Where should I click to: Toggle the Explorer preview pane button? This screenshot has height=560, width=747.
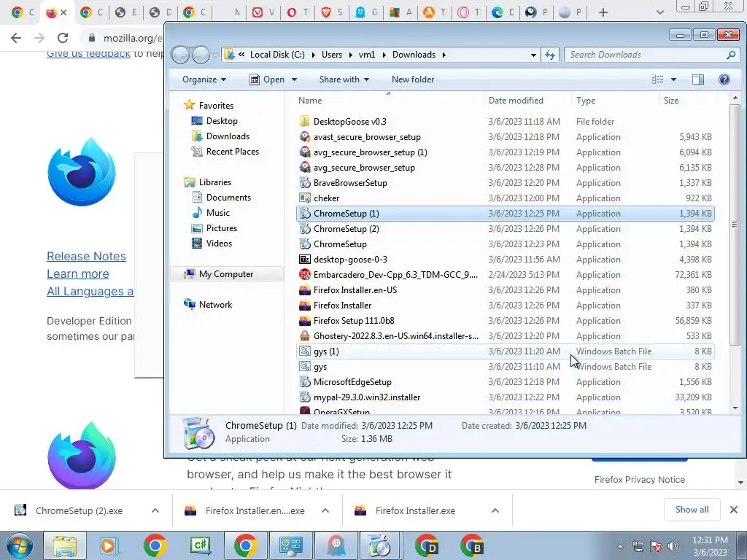698,79
